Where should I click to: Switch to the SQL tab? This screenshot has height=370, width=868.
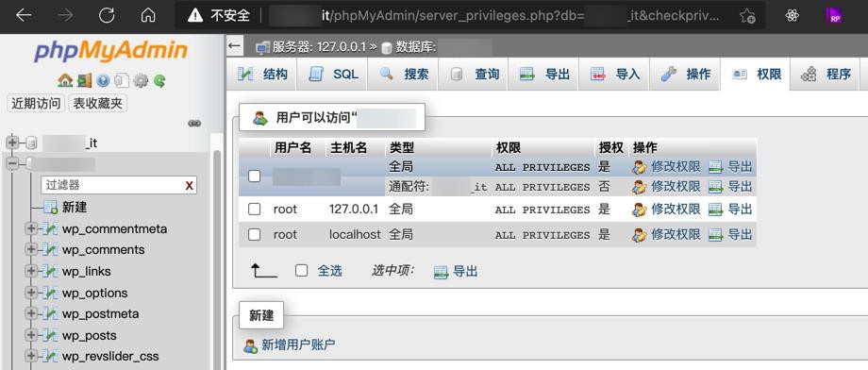[333, 75]
